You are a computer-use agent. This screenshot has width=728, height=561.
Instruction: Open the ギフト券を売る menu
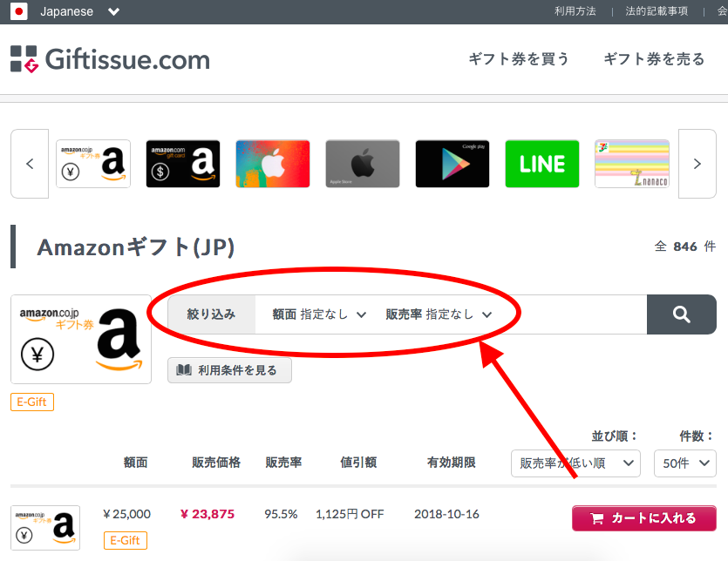654,59
